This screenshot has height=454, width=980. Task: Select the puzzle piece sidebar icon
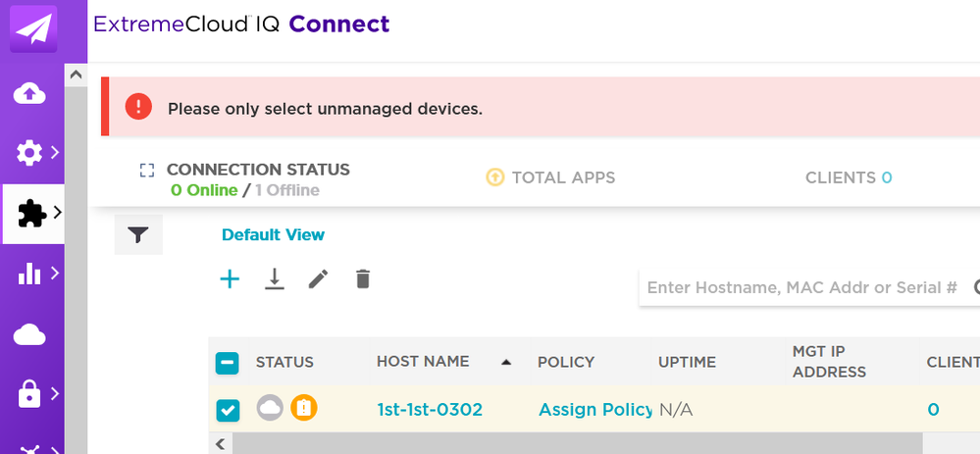coord(31,214)
